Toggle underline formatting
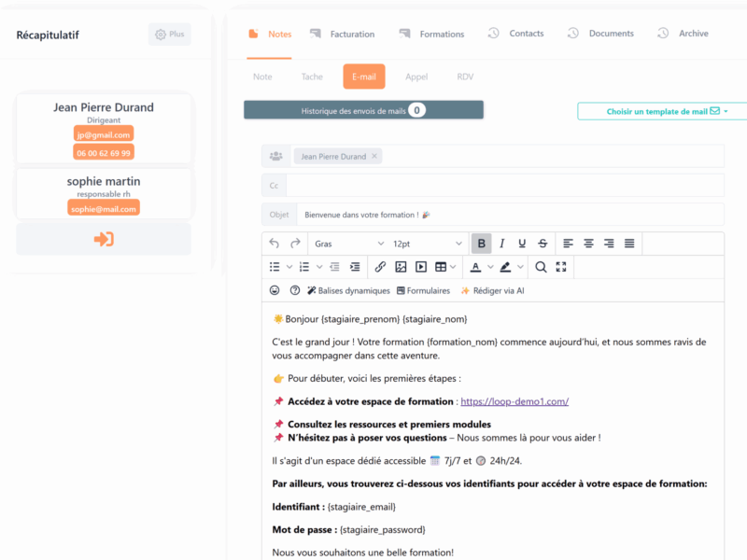The width and height of the screenshot is (747, 560). coord(522,244)
